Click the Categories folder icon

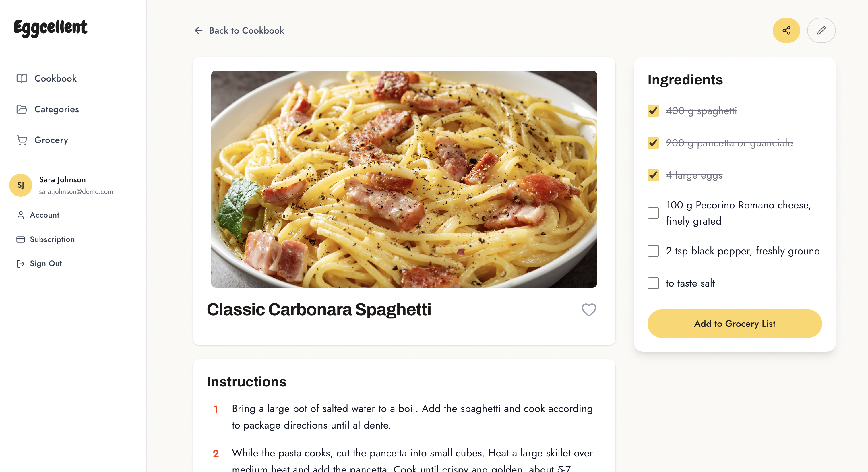click(22, 109)
